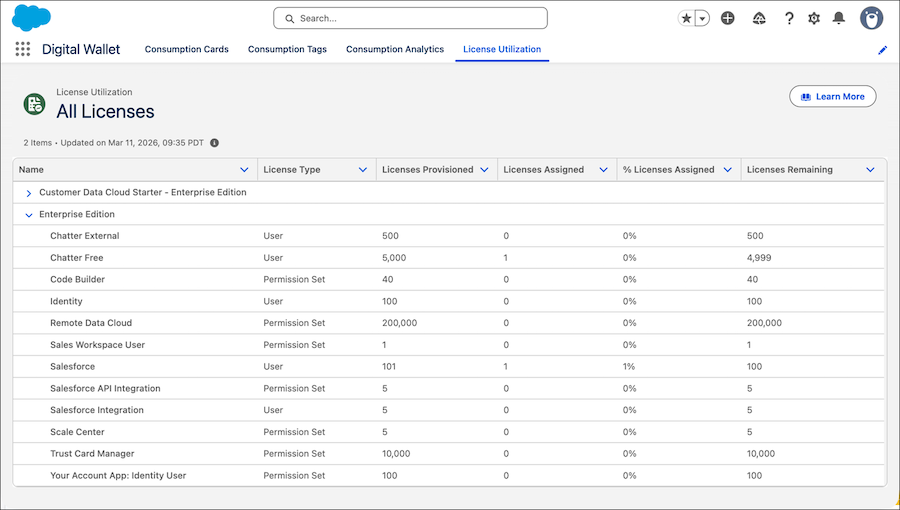The image size is (900, 510).
Task: Open the Licenses Assigned column menu
Action: click(x=603, y=170)
